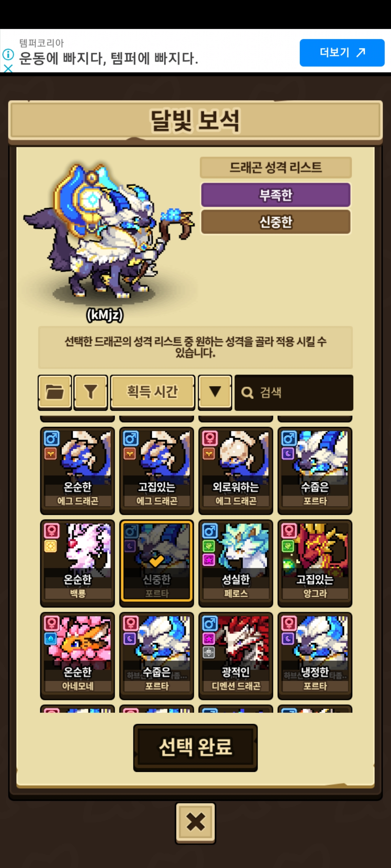Viewport: 391px width, 868px height.
Task: Click the ad info icon
Action: (x=8, y=55)
